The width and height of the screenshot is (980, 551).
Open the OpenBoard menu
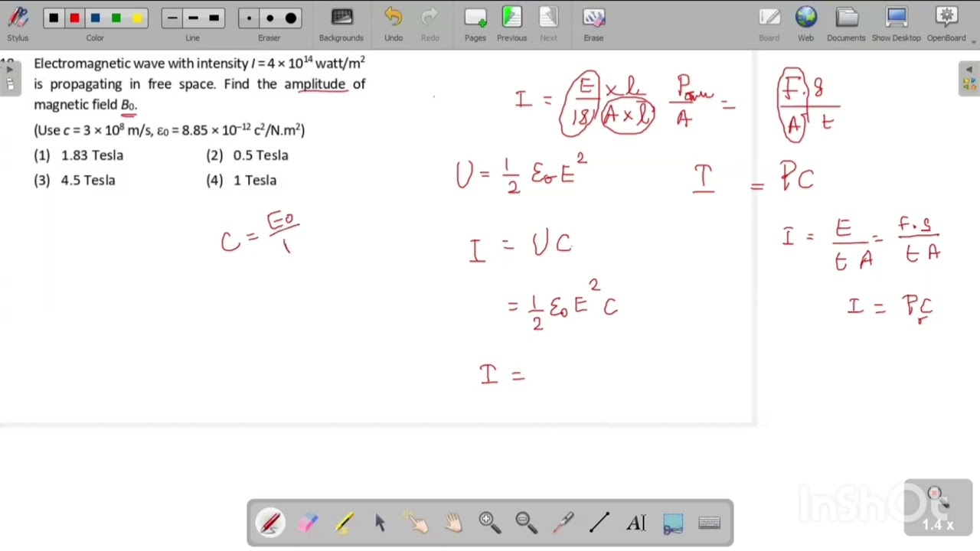pyautogui.click(x=946, y=24)
